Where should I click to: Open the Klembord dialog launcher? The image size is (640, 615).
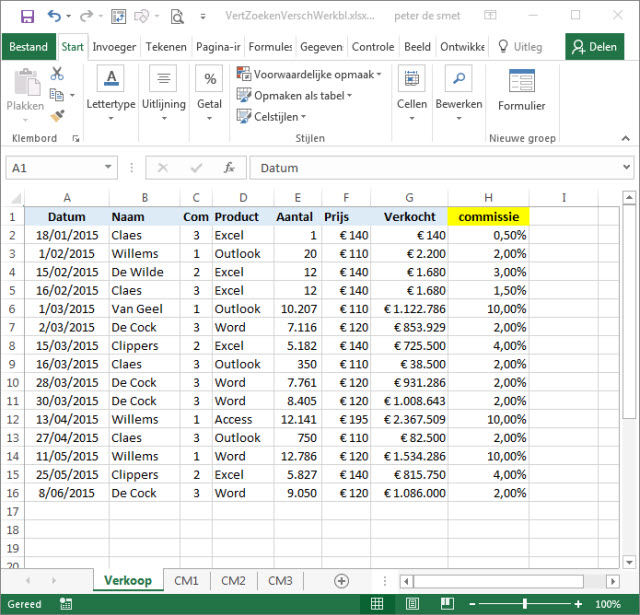(x=76, y=139)
